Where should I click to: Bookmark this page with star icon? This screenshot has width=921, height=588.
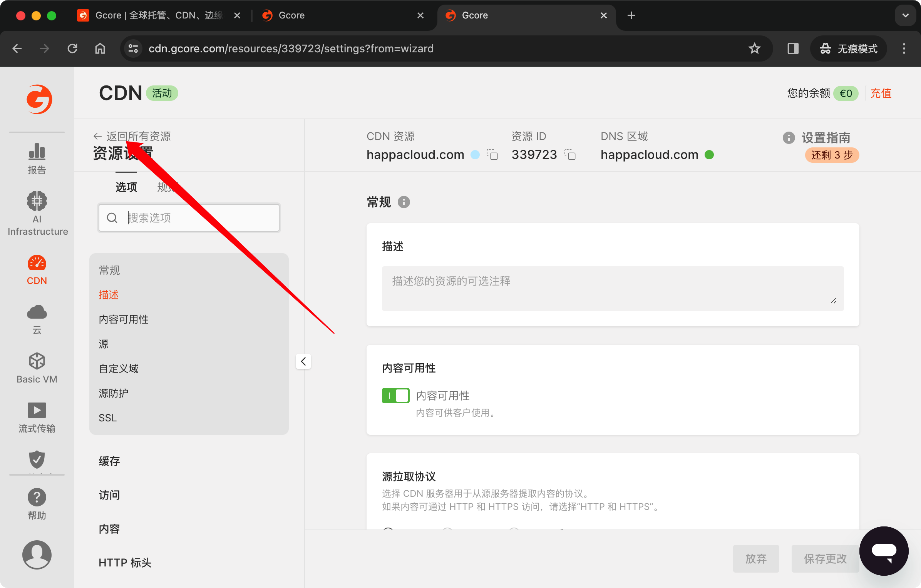pyautogui.click(x=755, y=48)
